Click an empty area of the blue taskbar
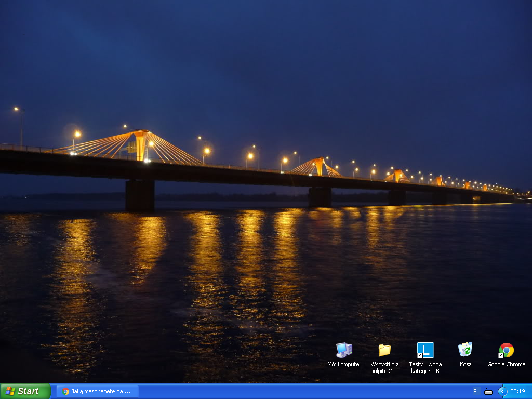This screenshot has height=399, width=532. (x=301, y=391)
